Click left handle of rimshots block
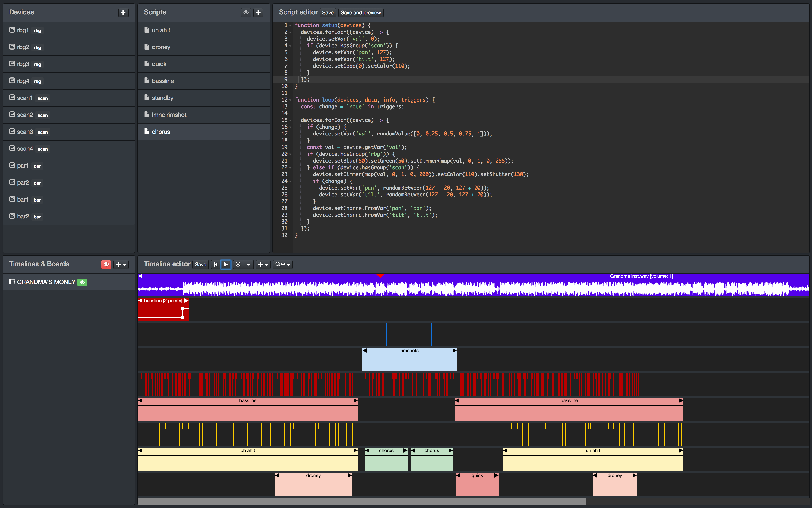This screenshot has height=508, width=812. 365,351
